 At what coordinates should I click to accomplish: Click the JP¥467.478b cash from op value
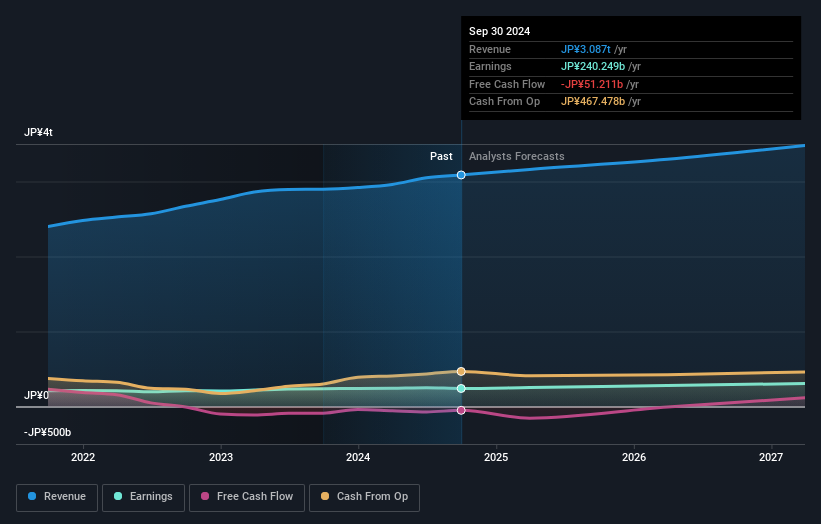click(593, 102)
